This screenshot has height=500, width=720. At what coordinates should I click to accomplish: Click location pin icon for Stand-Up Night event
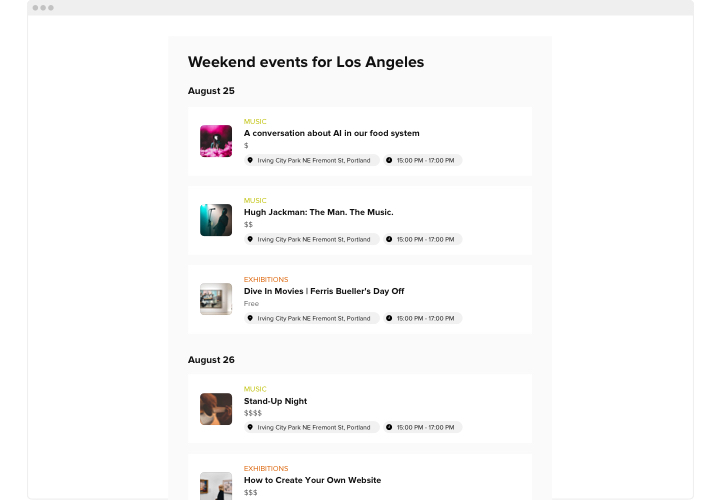(x=250, y=427)
